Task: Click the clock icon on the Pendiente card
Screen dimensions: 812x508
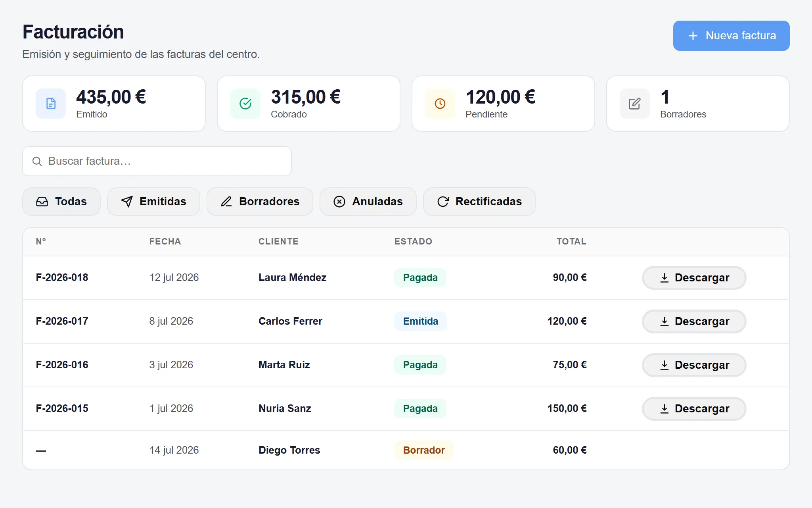Action: click(x=440, y=104)
